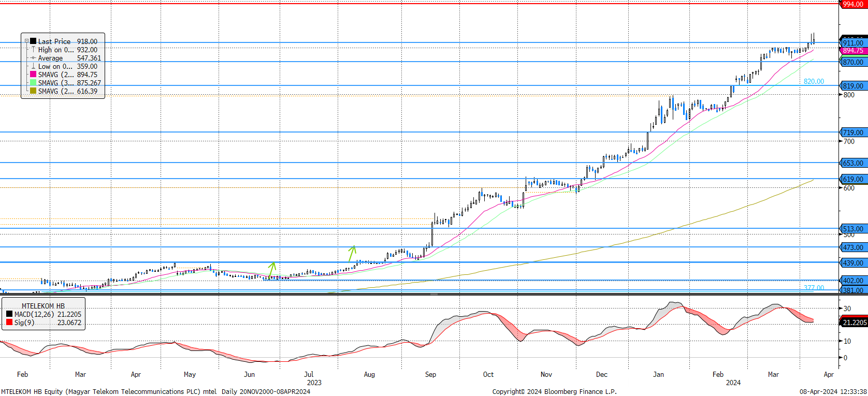
Task: Click the light green SMAVG 875.267 swatch
Action: click(x=33, y=83)
